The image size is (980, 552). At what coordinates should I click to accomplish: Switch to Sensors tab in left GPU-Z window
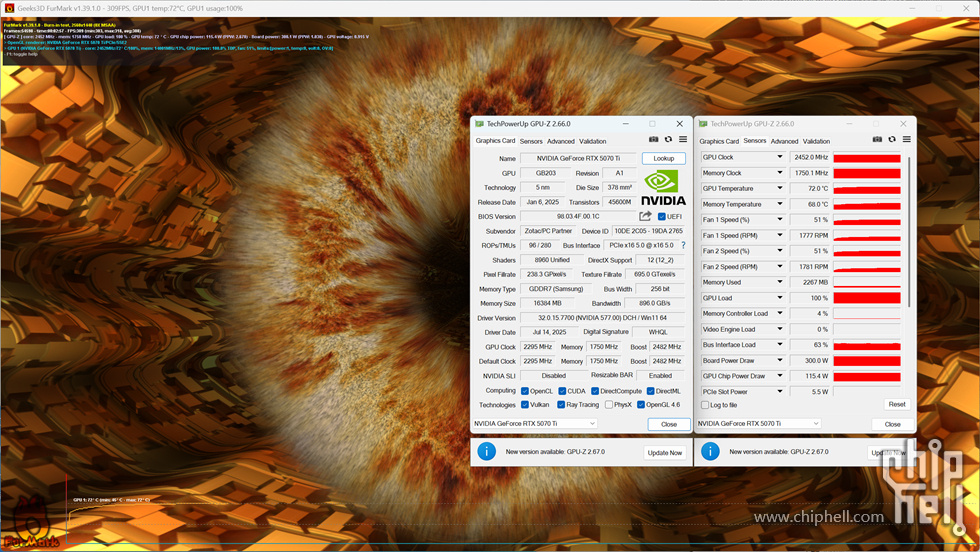coord(531,141)
